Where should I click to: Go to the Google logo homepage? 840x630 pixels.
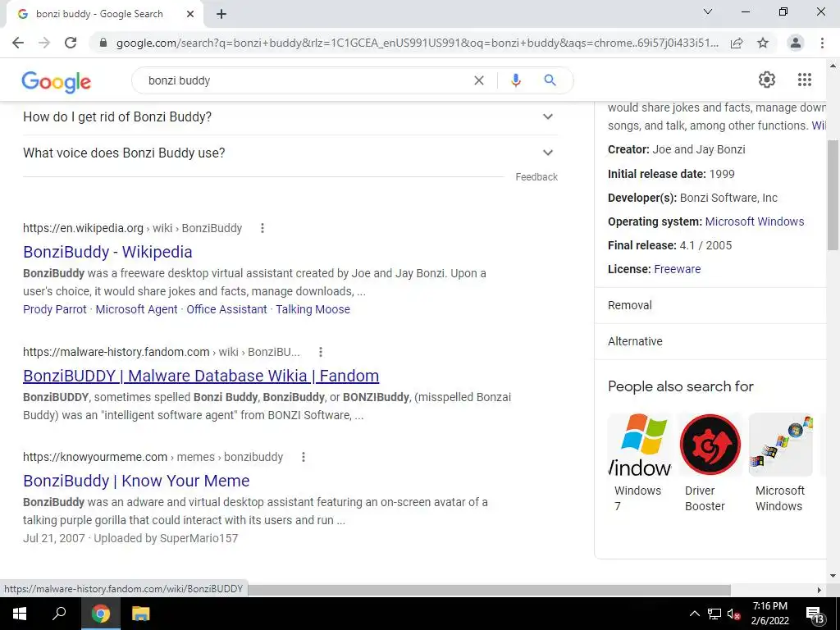click(57, 82)
